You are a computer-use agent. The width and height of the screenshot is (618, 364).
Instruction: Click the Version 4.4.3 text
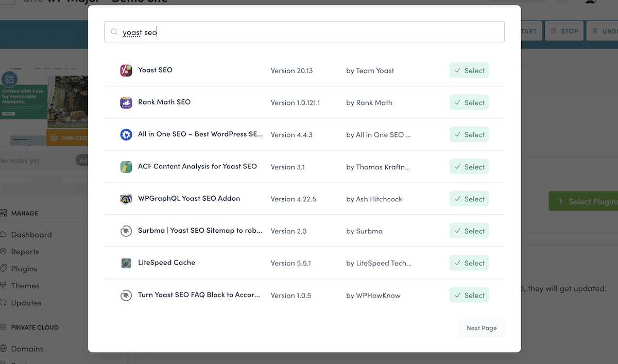point(291,134)
